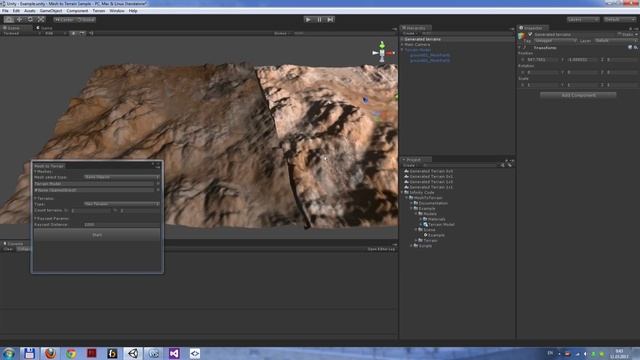The width and height of the screenshot is (640, 360).
Task: Open Mesh select type dropdown
Action: pyautogui.click(x=122, y=177)
